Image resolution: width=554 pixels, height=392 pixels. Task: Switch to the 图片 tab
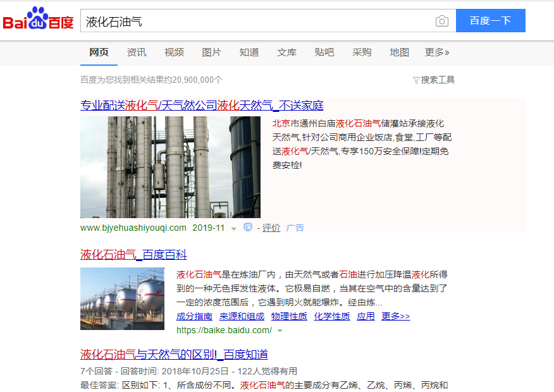click(x=211, y=52)
